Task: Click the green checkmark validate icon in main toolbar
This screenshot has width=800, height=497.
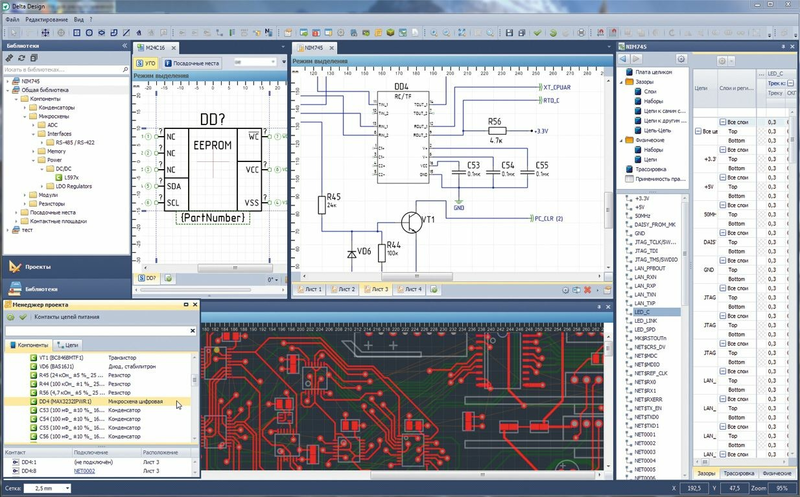Action: coord(537,33)
